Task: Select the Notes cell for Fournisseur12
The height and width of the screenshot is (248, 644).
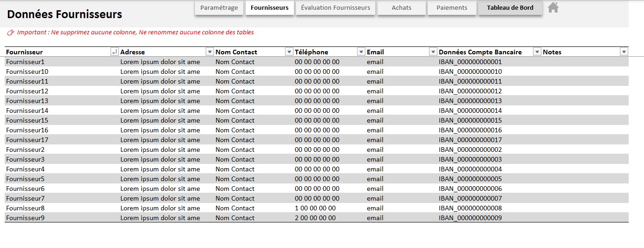Action: tap(584, 91)
